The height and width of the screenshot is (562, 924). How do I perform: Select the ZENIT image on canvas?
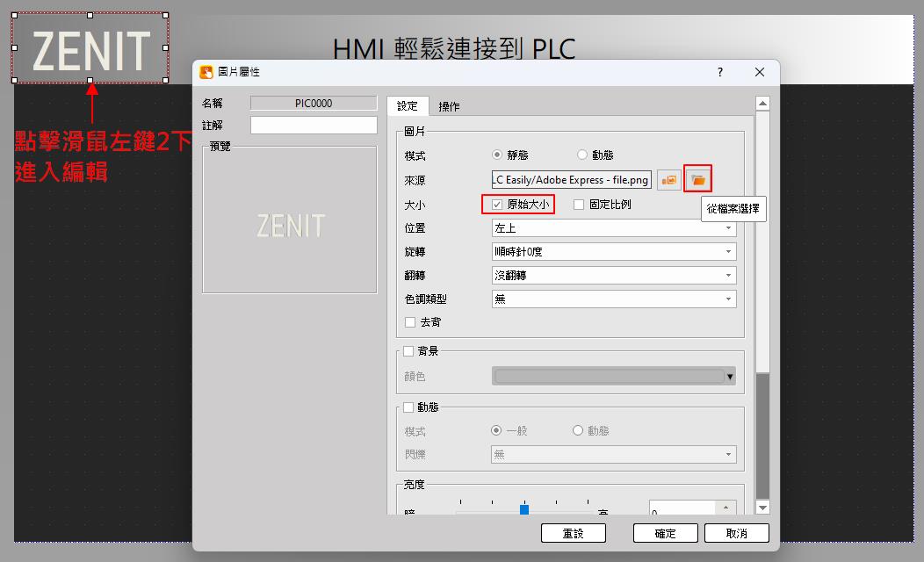(90, 48)
